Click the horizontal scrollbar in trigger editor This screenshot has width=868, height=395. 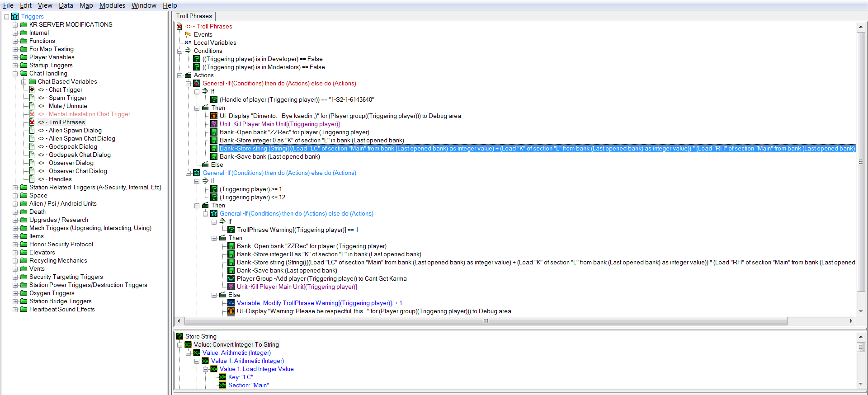(486, 321)
